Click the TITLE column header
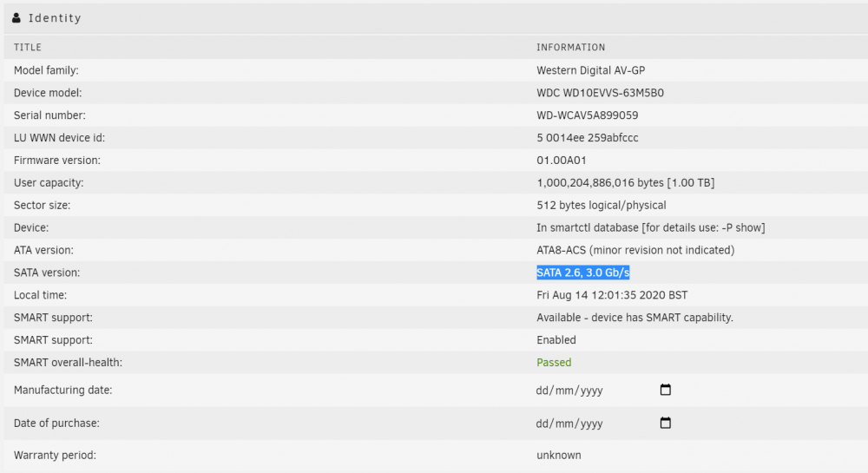Screen dimensions: 868x473 pos(28,48)
